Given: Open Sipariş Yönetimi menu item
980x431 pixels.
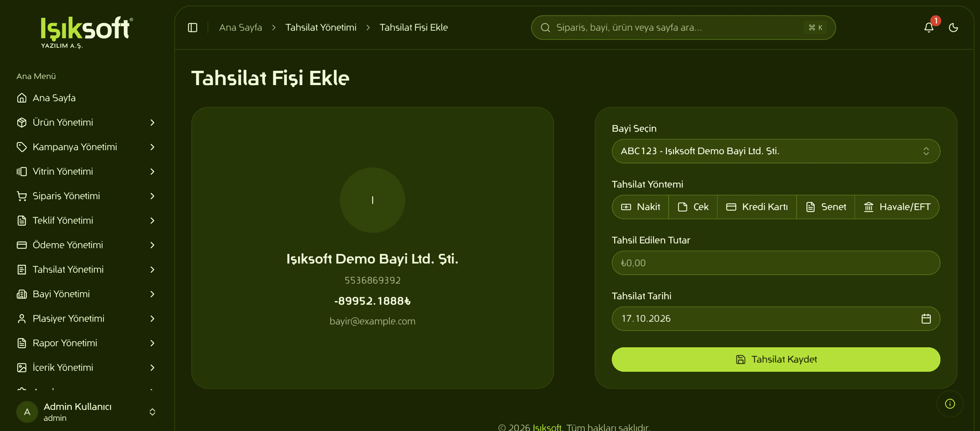Looking at the screenshot, I should (x=87, y=196).
